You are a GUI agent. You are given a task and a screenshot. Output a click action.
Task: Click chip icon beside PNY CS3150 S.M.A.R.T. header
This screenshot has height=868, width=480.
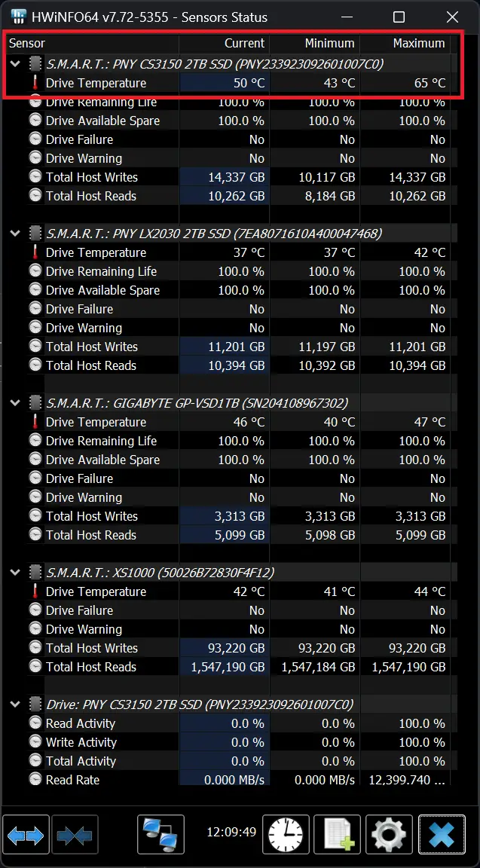click(35, 63)
